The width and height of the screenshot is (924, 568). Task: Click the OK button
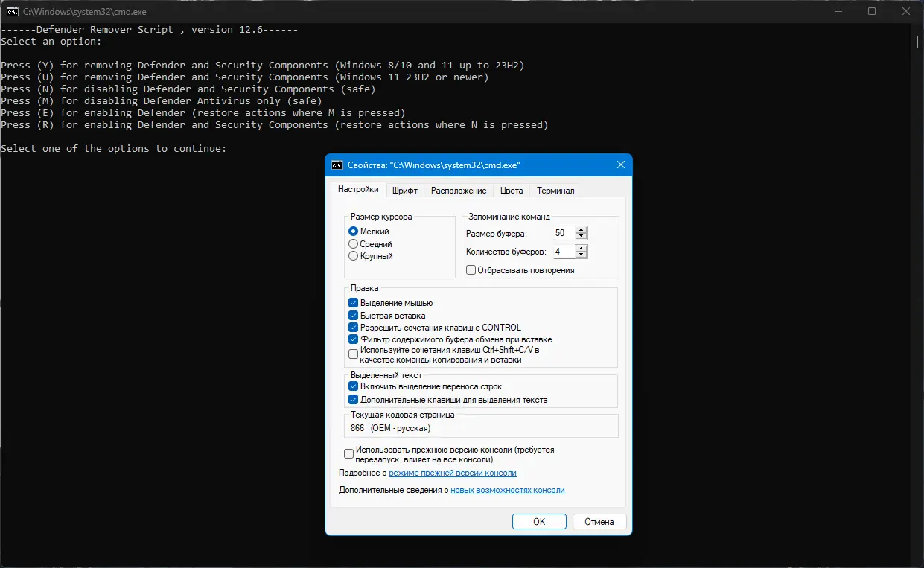tap(539, 522)
